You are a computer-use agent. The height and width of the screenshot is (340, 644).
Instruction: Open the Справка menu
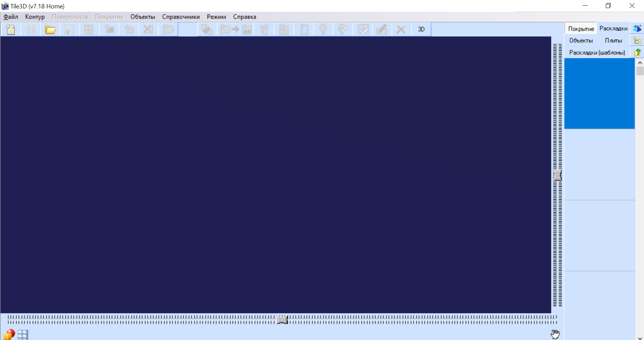pos(245,17)
